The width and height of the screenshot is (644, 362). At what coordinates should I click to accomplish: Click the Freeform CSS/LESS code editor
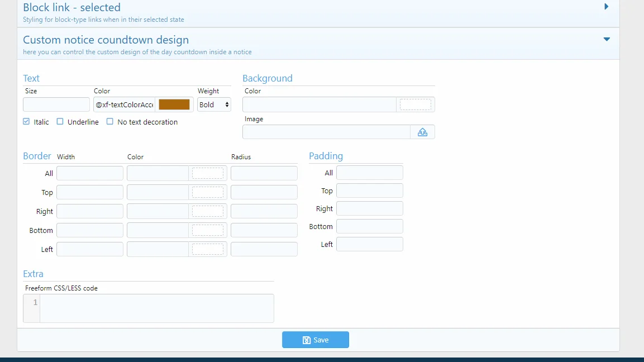[156, 308]
